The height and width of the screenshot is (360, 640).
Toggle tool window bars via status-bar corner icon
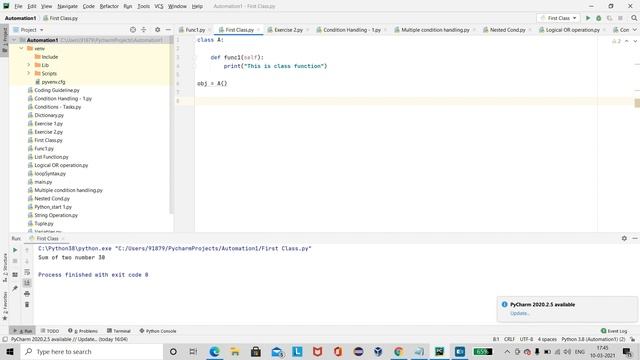coord(5,339)
